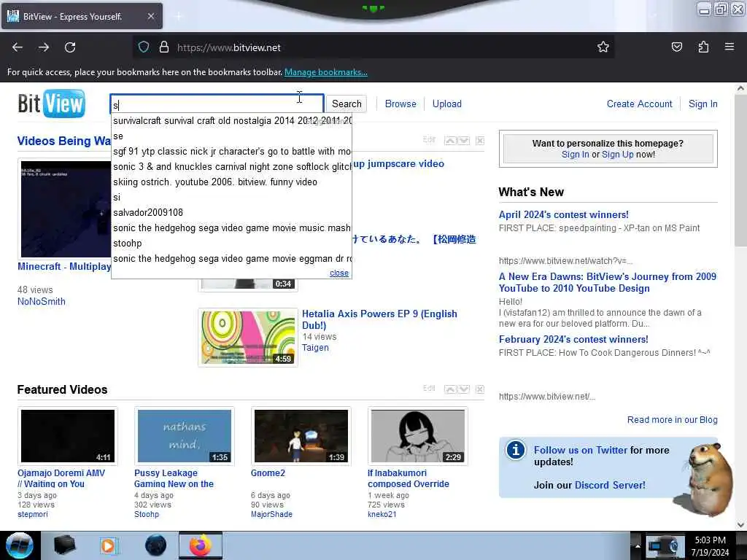Move Videos Being Watched module down

[463, 141]
